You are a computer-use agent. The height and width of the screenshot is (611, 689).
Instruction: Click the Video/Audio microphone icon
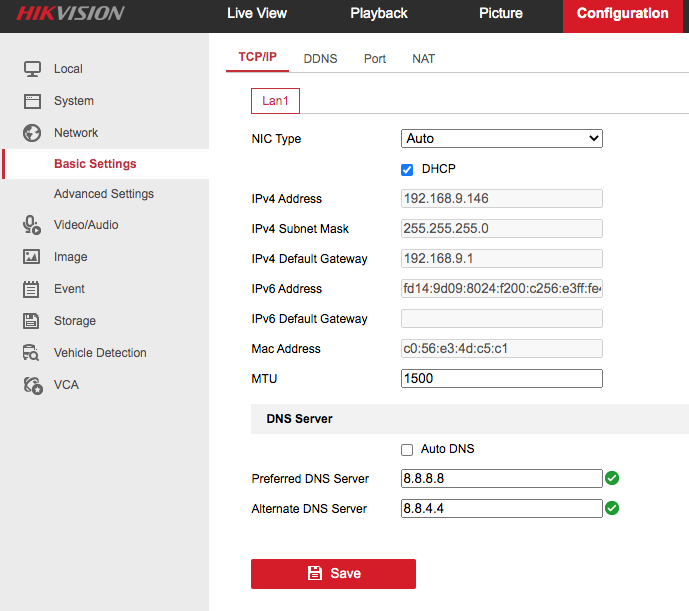[32, 225]
